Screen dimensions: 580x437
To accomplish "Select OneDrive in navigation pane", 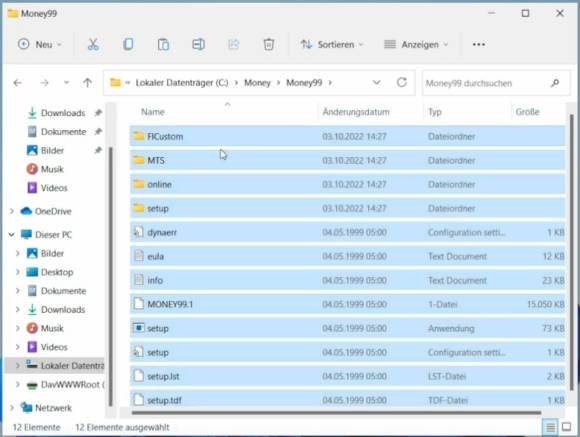I will point(53,211).
